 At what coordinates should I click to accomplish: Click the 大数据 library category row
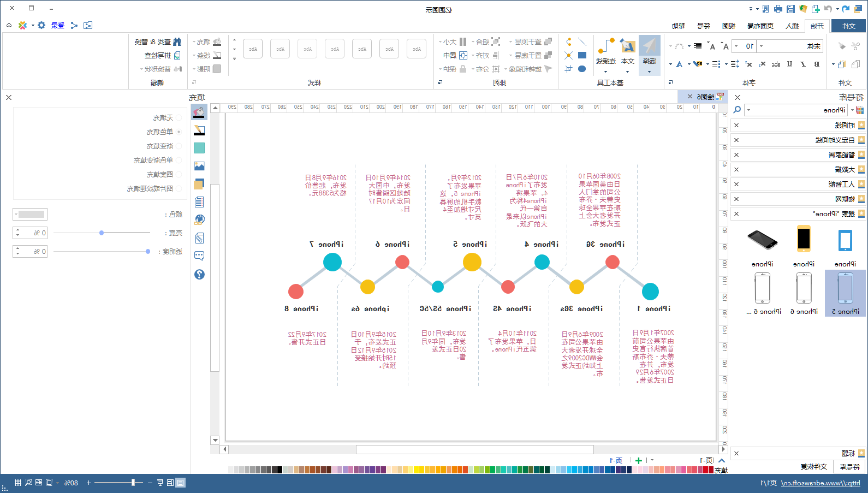click(798, 169)
